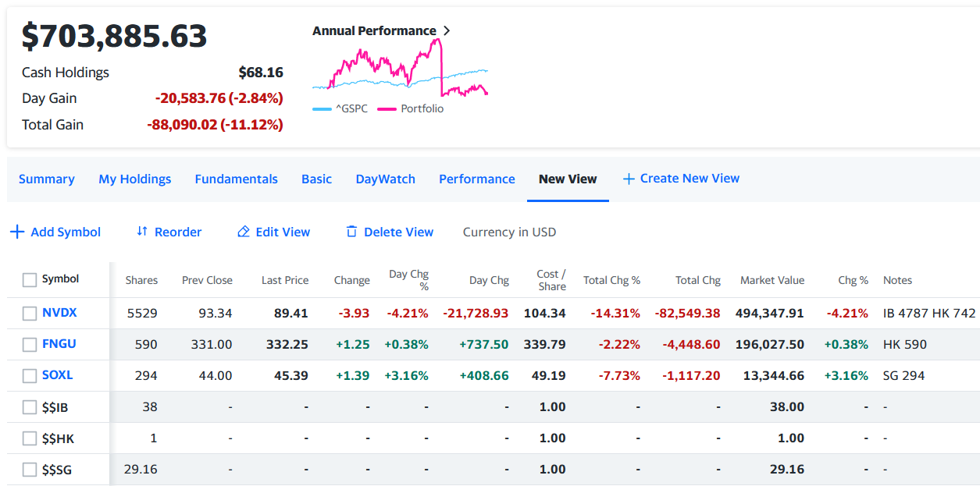Viewport: 980px width, 486px height.
Task: Open the NVDX symbol link
Action: (59, 313)
